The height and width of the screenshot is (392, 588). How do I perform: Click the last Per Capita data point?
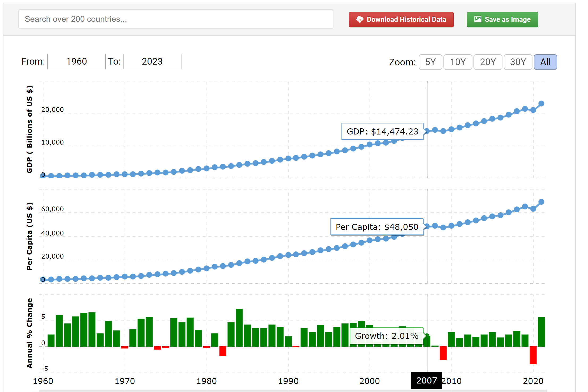[541, 202]
